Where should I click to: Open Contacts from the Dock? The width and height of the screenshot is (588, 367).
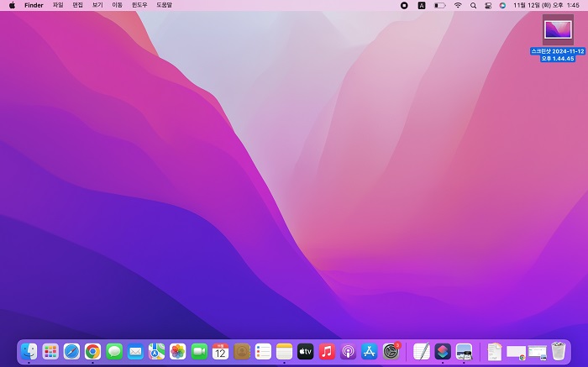tap(242, 352)
